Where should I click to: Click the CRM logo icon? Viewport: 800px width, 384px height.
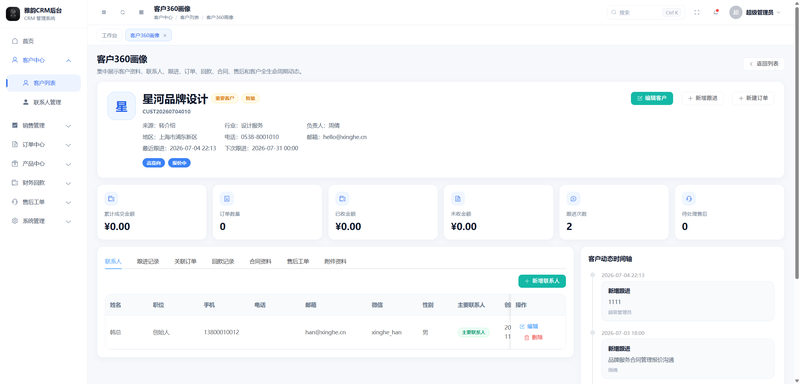click(x=13, y=14)
